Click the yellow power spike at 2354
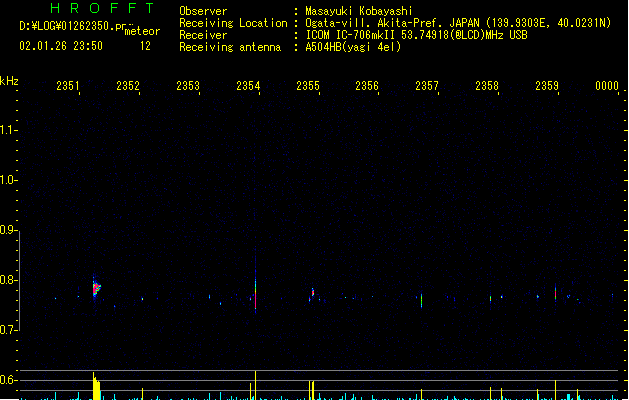Image resolution: width=629 pixels, height=400 pixels. pos(256,385)
